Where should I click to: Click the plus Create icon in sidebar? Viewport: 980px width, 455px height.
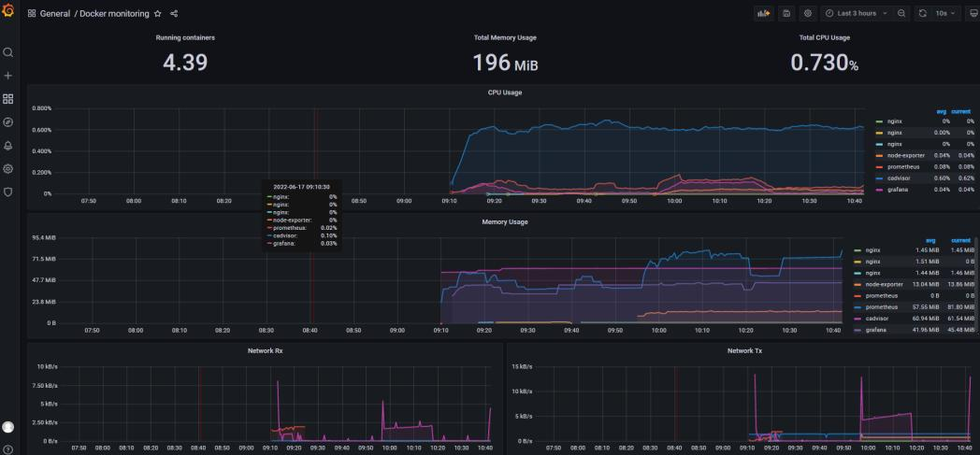(8, 76)
